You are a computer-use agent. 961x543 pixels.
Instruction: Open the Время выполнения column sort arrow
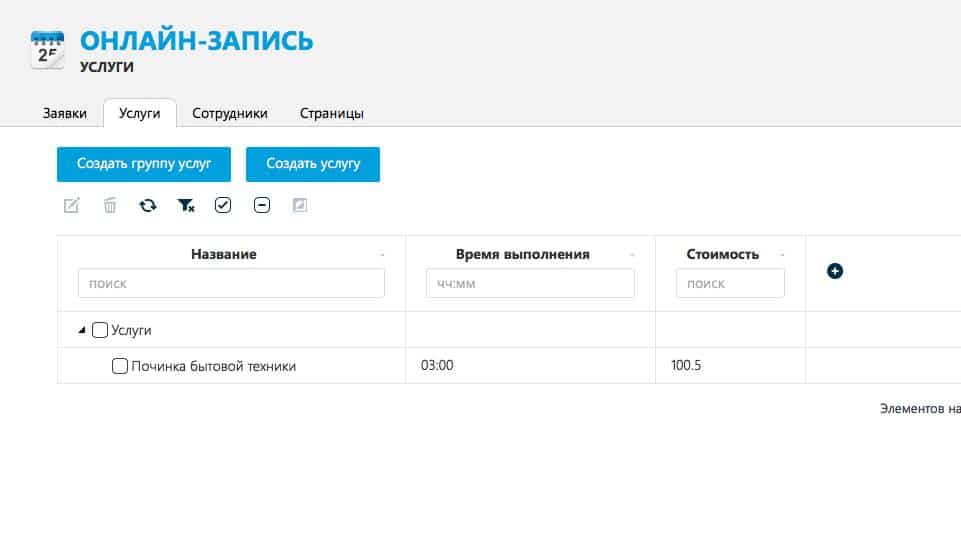click(632, 255)
